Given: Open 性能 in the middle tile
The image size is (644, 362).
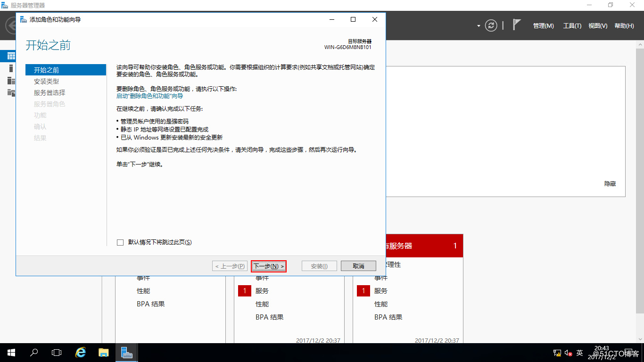Looking at the screenshot, I should [x=262, y=304].
